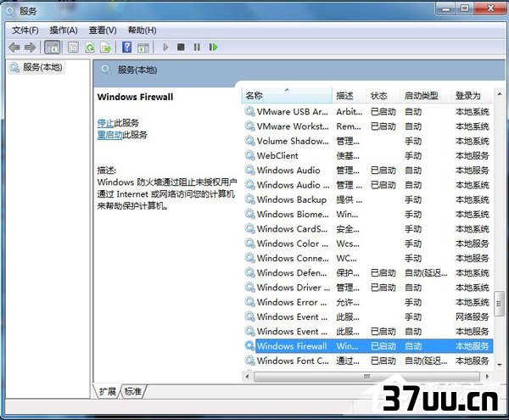The width and height of the screenshot is (509, 420).
Task: Start the service with the play icon
Action: point(165,48)
